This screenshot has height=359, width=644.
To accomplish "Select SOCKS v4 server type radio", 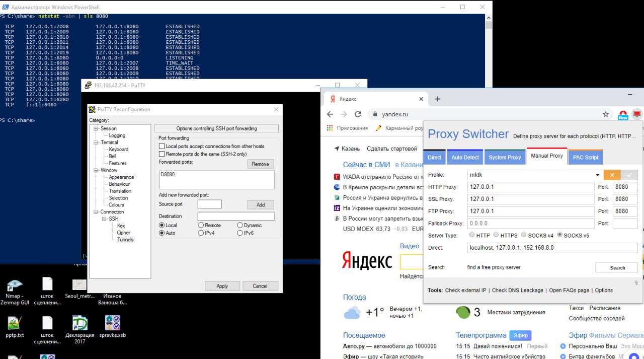I will coord(524,235).
